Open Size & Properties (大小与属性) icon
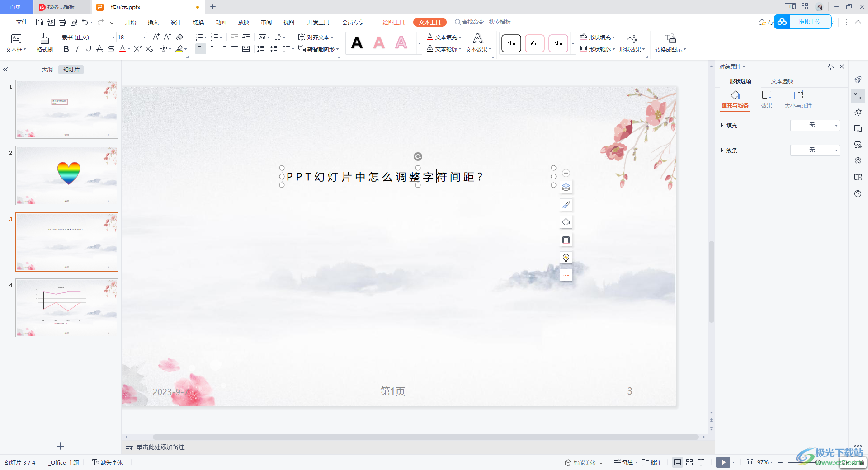The height and width of the screenshot is (470, 868). (x=798, y=99)
